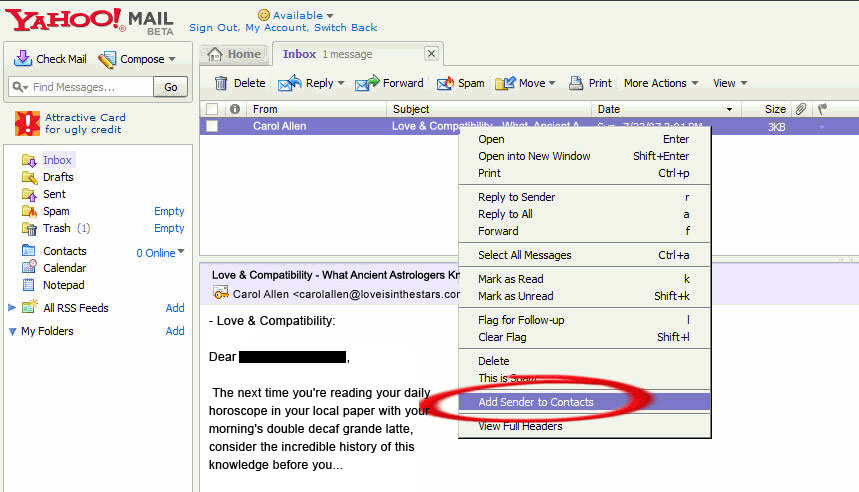Image resolution: width=859 pixels, height=492 pixels.
Task: Click the Inbox folder icon in sidebar
Action: [x=29, y=160]
